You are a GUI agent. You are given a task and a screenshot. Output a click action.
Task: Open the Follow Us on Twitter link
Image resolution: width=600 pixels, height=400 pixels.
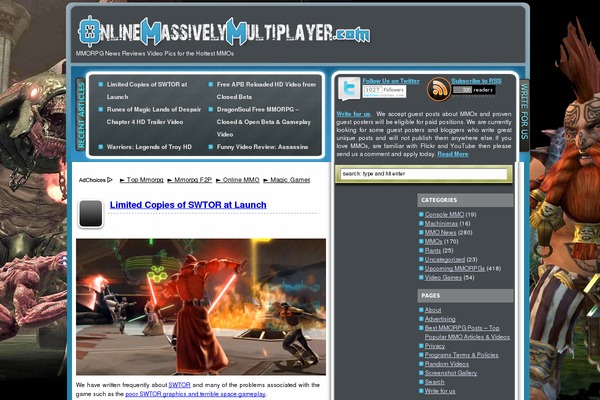tap(391, 81)
